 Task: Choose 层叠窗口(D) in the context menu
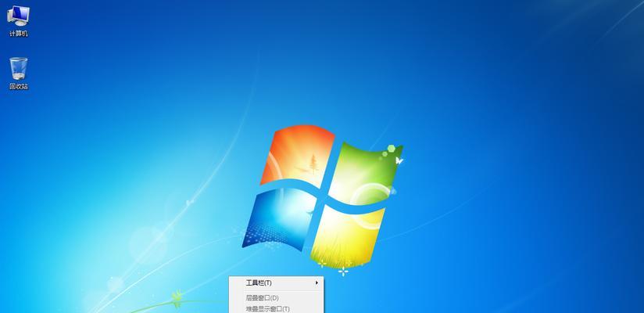(276, 298)
